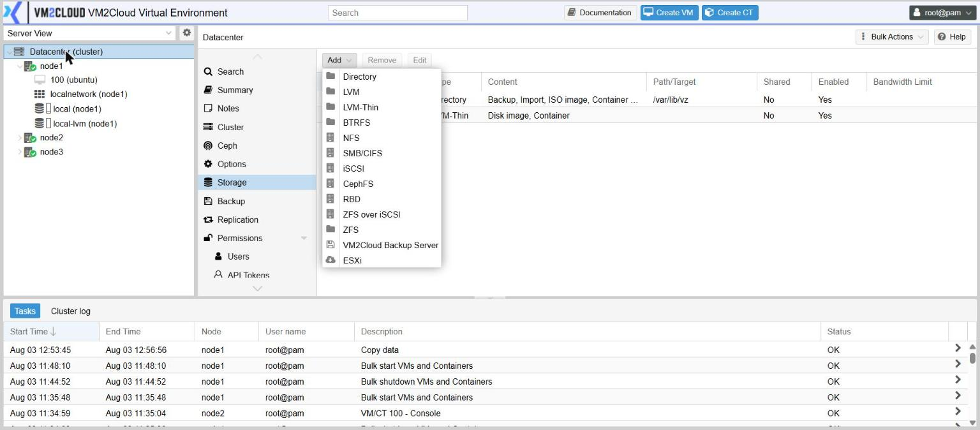Click the VM2Cloud logo in header
Screen dimensions: 980x430
(x=59, y=13)
